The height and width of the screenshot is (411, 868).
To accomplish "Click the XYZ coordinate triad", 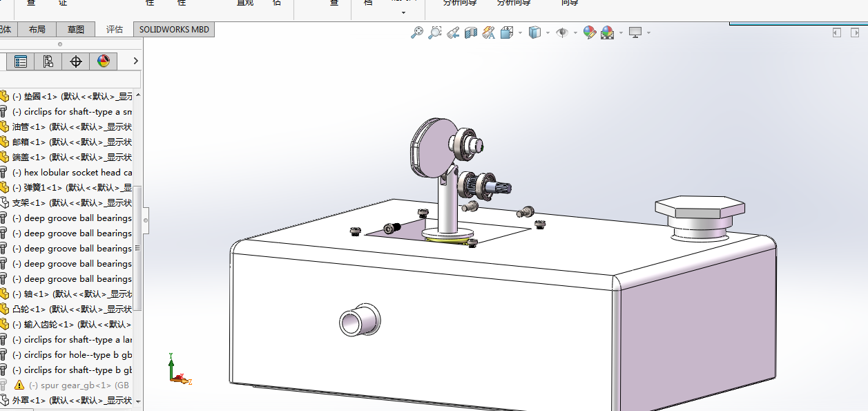I will (x=178, y=369).
